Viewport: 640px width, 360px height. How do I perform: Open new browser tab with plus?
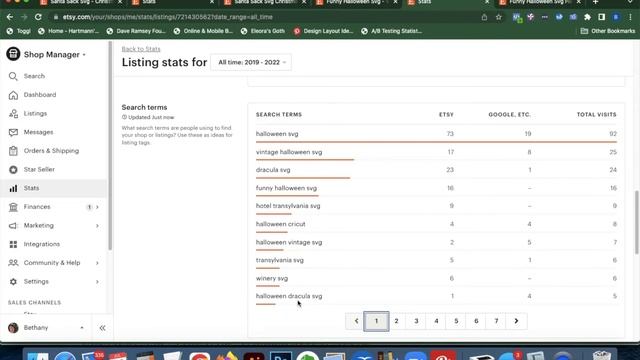(595, 2)
